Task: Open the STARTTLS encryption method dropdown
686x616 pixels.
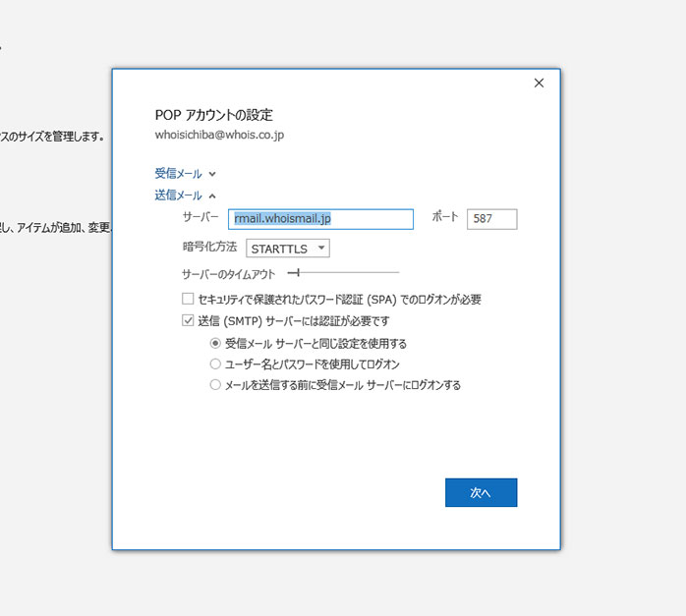Action: (x=288, y=249)
